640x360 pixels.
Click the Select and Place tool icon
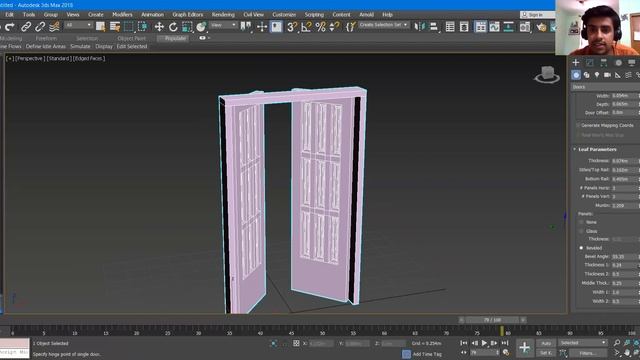201,27
